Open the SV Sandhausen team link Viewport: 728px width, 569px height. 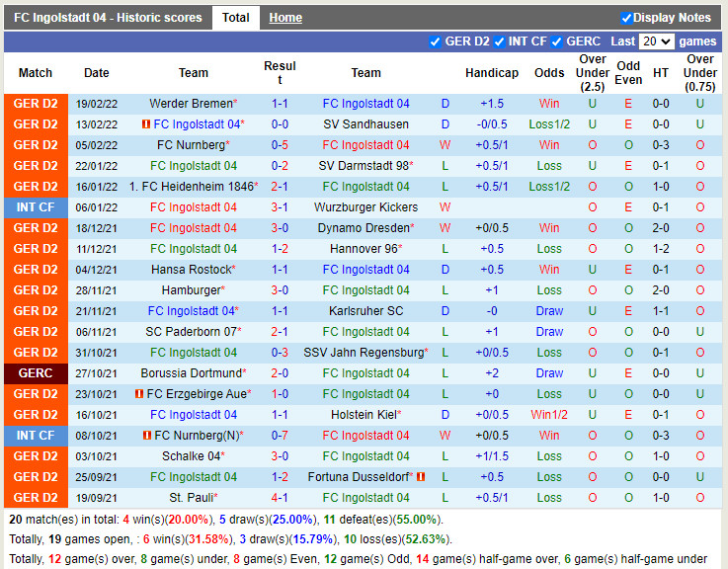(x=365, y=124)
